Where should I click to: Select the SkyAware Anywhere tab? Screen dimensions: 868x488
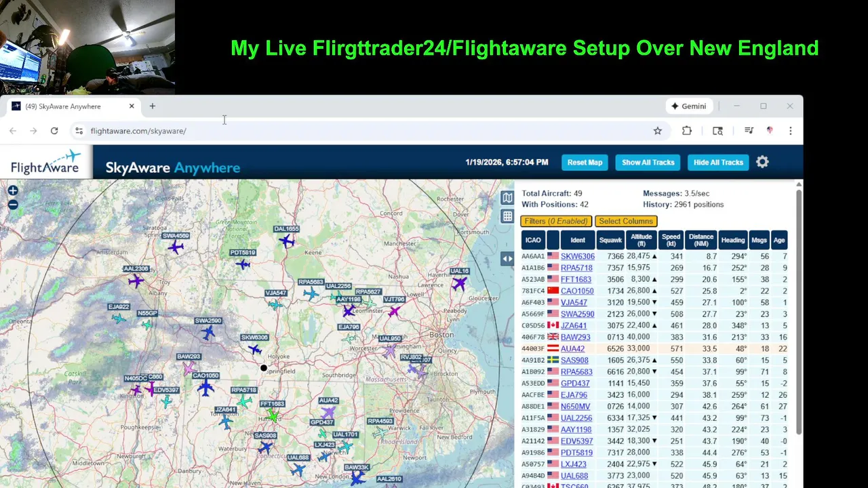[x=73, y=106]
